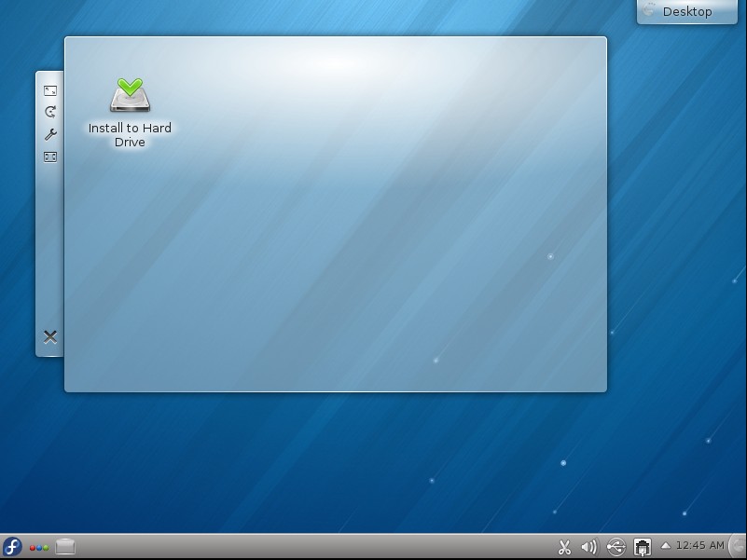This screenshot has width=747, height=560.
Task: Open folder view settings via wrench icon
Action: (50, 134)
